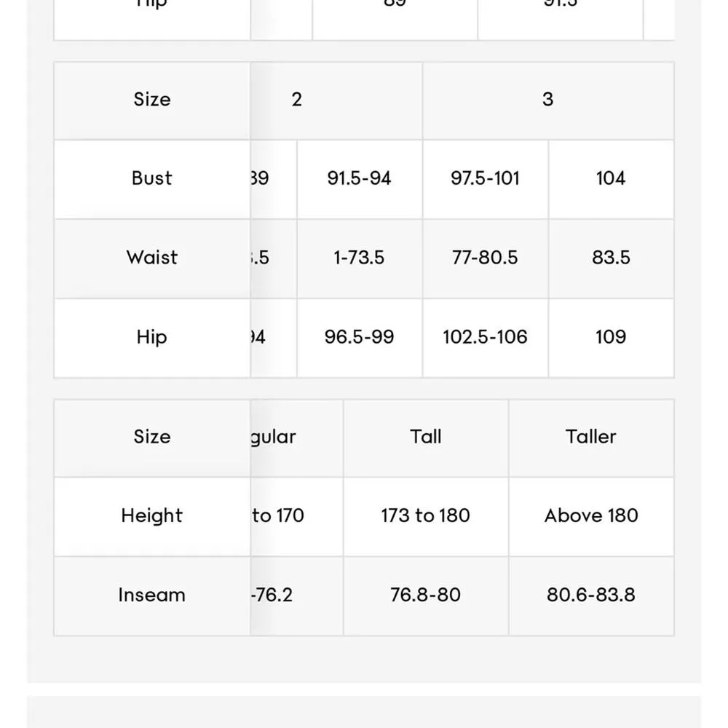Select the Height row label
The height and width of the screenshot is (728, 728).
[151, 516]
